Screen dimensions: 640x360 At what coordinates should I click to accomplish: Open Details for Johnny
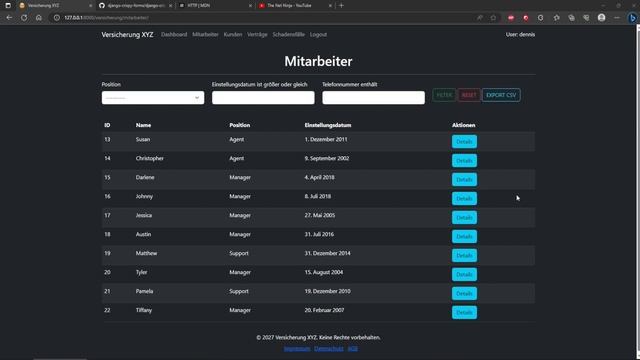(464, 199)
